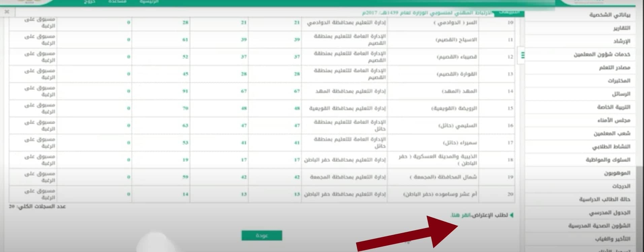Screen dimensions: 644x252
Task: Click سميراء (حائل) in row 17
Action: point(433,143)
